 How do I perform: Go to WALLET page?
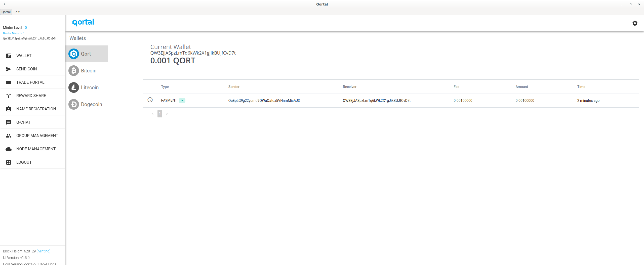(x=33, y=56)
